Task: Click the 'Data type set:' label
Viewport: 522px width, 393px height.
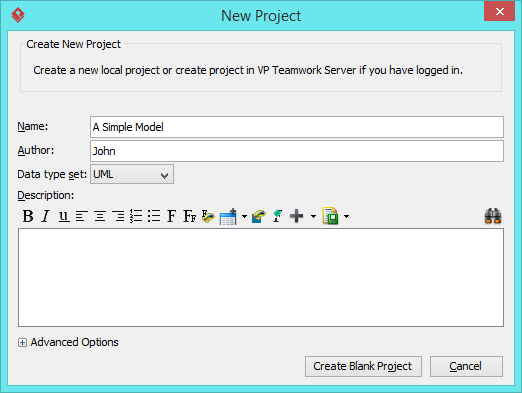Action: pyautogui.click(x=52, y=174)
